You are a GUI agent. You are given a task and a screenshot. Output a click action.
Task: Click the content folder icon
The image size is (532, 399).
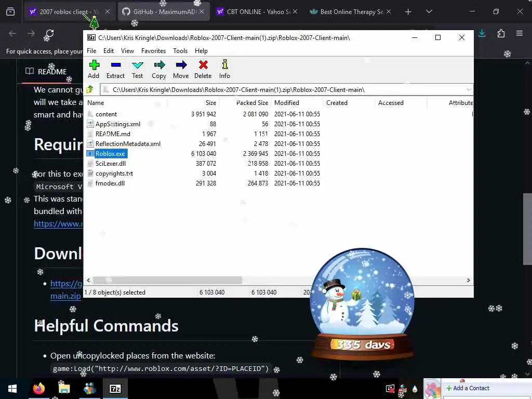tap(90, 114)
